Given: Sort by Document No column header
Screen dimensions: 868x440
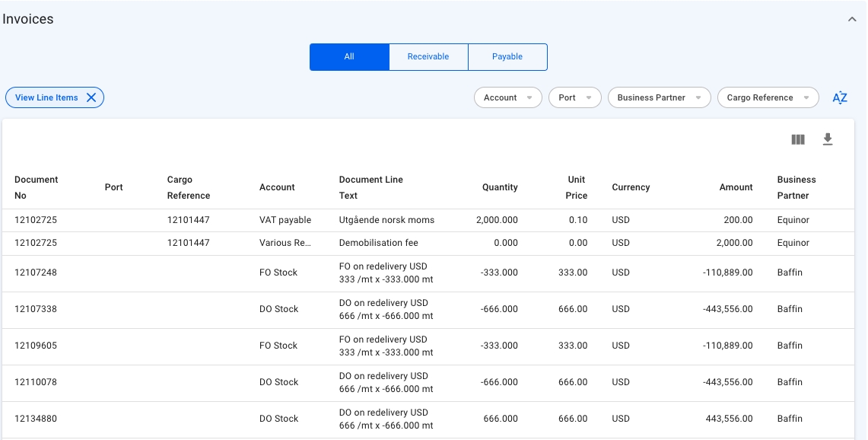Looking at the screenshot, I should (x=37, y=187).
